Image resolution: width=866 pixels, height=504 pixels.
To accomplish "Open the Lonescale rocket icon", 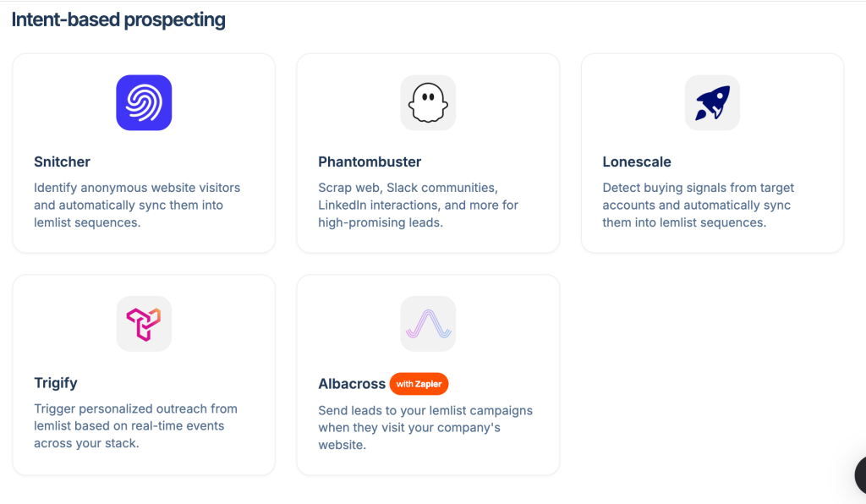I will [712, 102].
